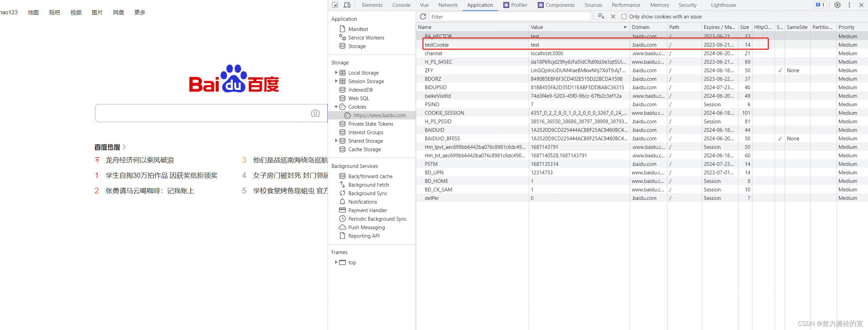
Task: Toggle the device emulation icon
Action: 347,5
